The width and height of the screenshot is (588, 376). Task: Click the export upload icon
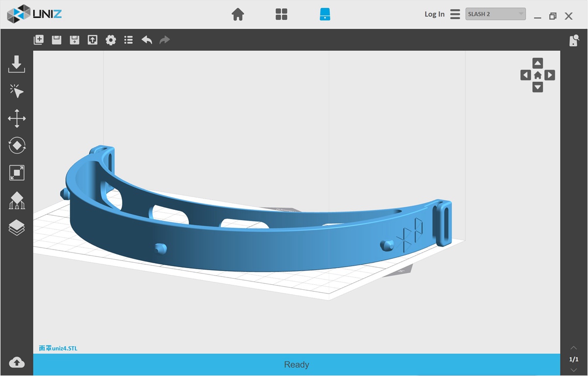93,40
